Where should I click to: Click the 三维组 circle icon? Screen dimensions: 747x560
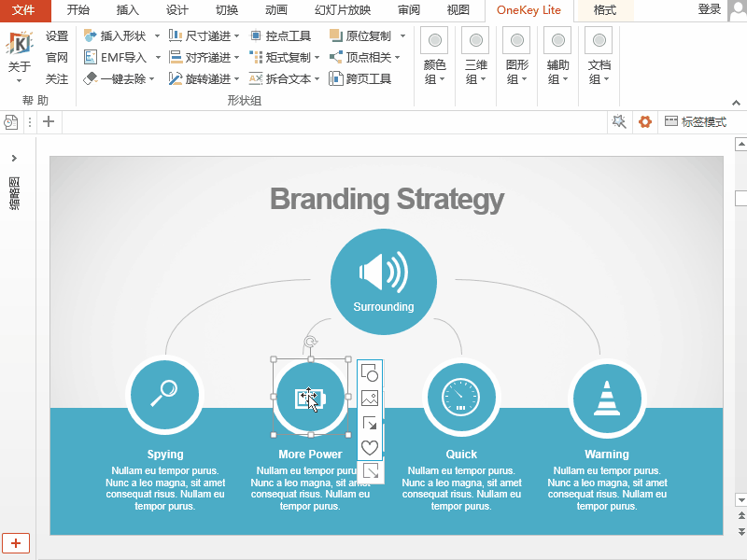(x=475, y=40)
